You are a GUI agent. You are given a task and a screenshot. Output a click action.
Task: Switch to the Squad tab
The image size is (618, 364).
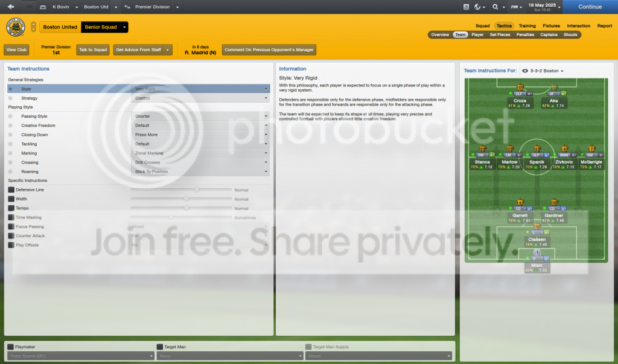coord(482,25)
